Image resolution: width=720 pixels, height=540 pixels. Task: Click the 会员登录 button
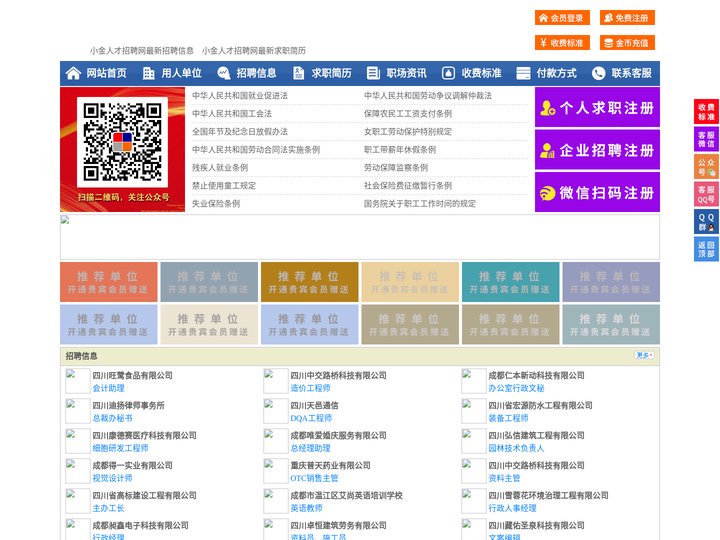562,18
